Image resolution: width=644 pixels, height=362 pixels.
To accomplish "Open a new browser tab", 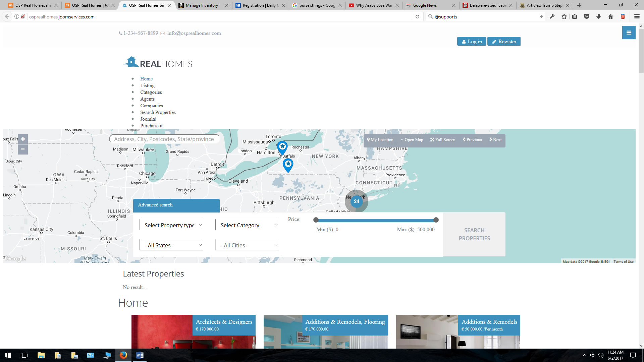I will (x=579, y=5).
